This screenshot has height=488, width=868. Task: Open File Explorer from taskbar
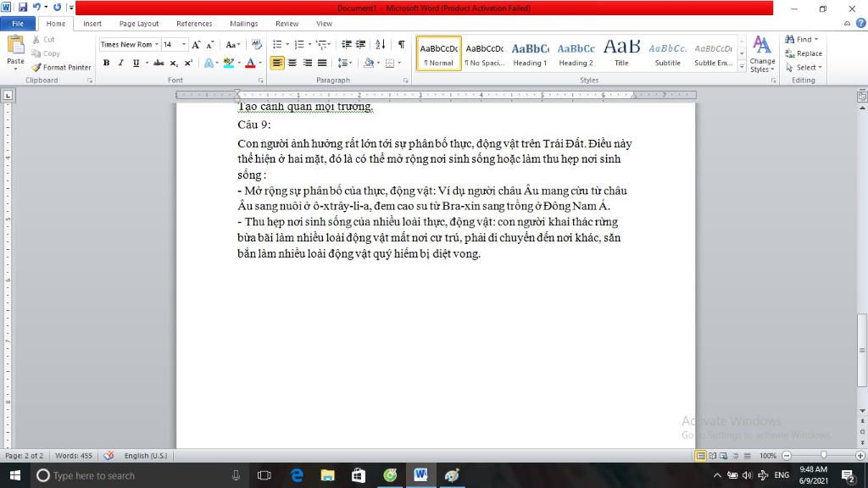pyautogui.click(x=328, y=475)
